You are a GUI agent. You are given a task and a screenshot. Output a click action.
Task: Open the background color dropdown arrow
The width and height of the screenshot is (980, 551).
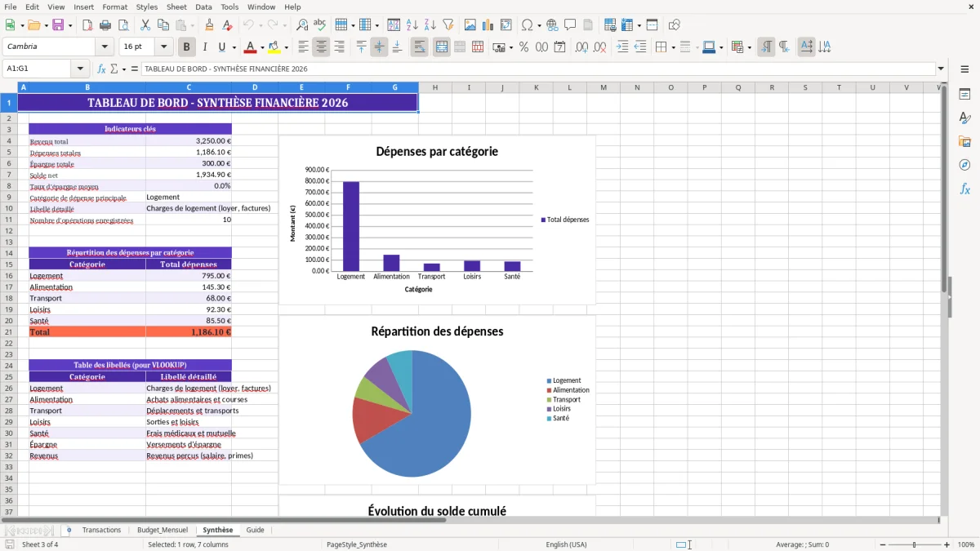tap(286, 47)
